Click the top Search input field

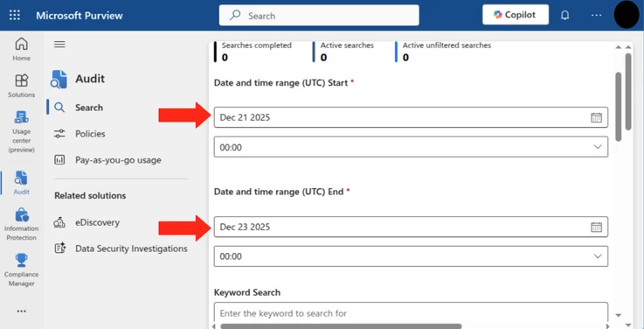click(319, 16)
